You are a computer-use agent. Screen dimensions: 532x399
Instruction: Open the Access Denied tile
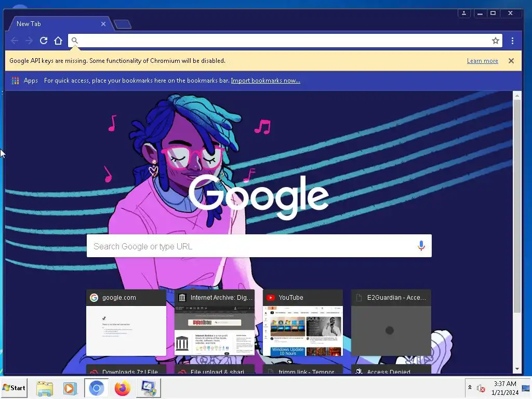[391, 369]
